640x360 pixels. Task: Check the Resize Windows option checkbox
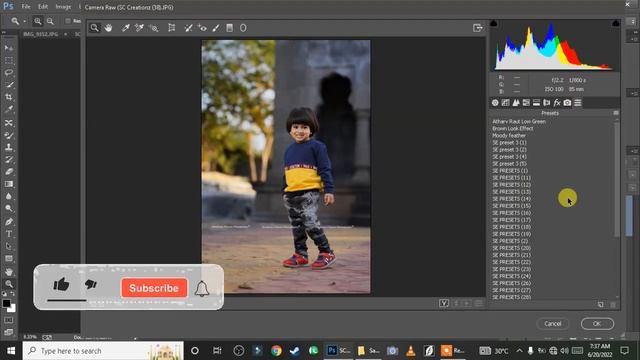(68, 21)
